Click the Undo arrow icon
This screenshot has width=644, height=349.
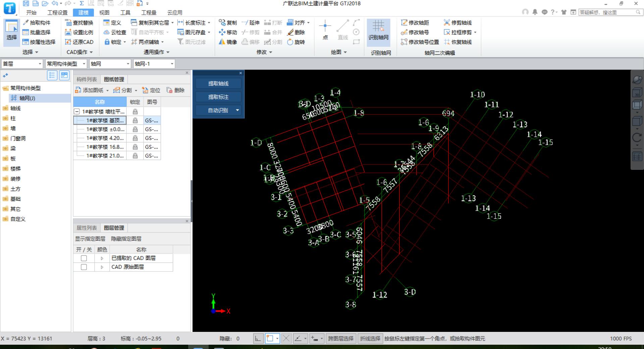(x=55, y=4)
